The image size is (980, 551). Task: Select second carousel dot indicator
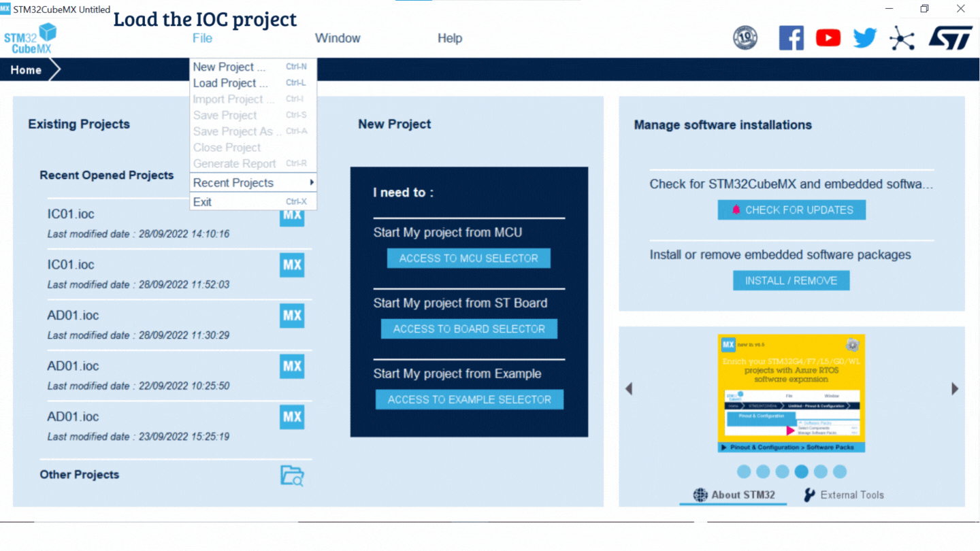tap(763, 471)
